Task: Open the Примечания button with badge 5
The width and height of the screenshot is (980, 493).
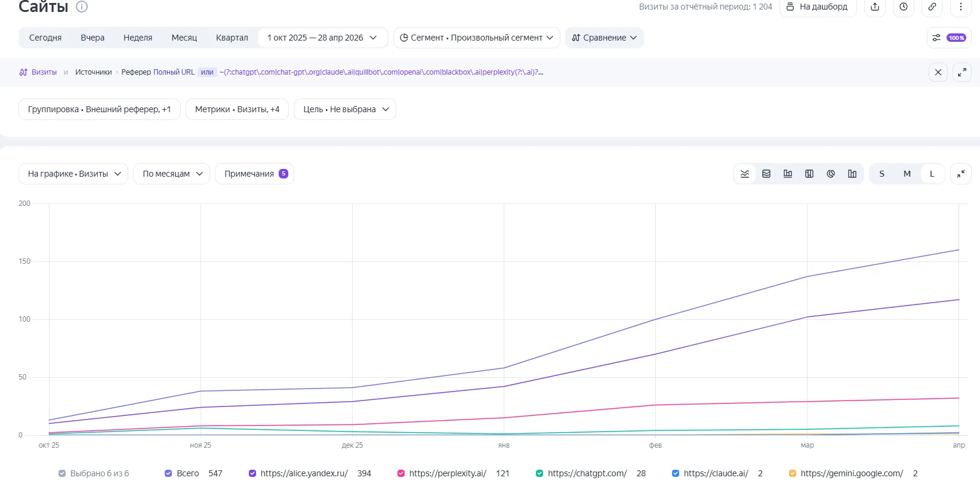Action: (x=255, y=174)
